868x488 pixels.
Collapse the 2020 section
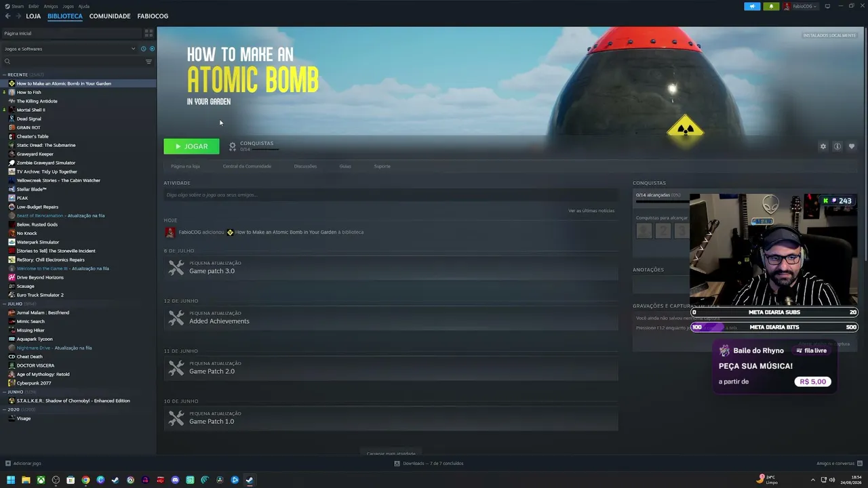pos(4,409)
